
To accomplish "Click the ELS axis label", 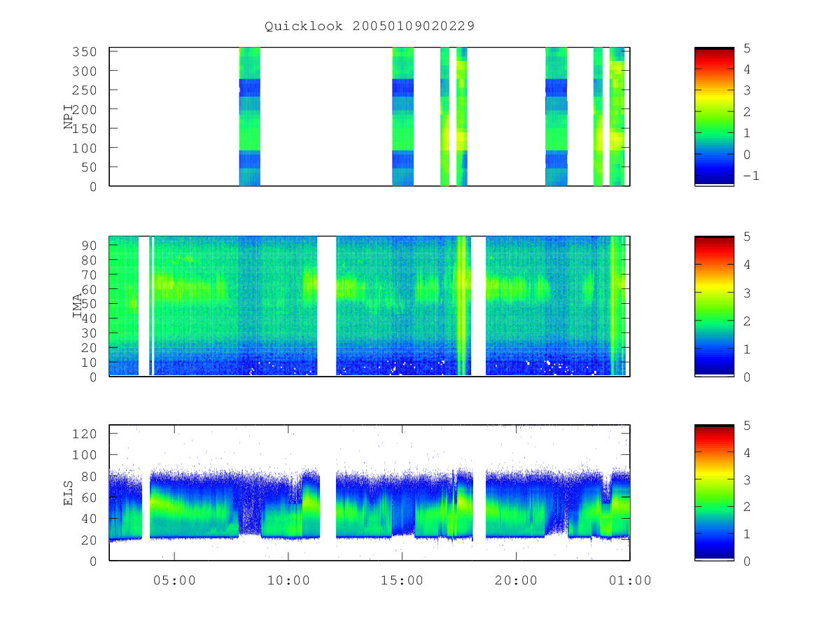I will tap(69, 493).
